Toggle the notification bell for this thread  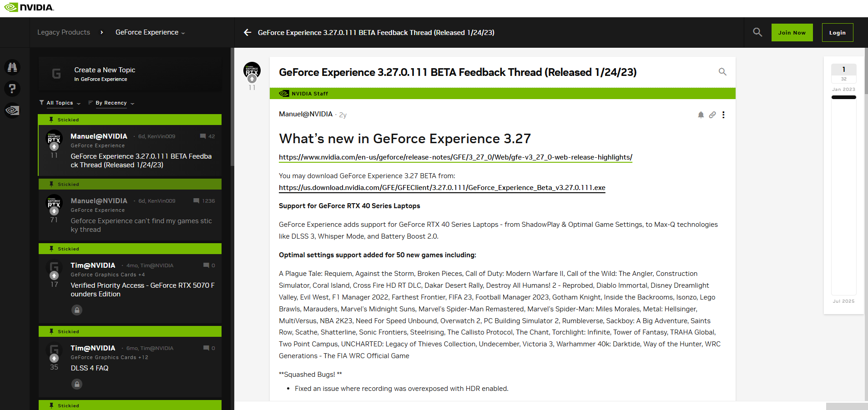tap(701, 115)
